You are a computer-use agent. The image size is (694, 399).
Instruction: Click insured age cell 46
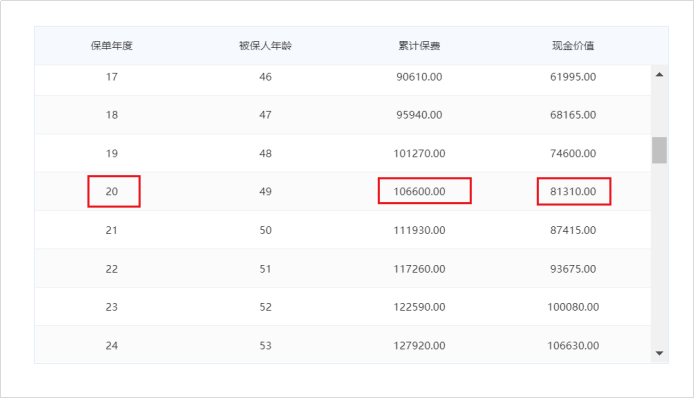pyautogui.click(x=266, y=77)
